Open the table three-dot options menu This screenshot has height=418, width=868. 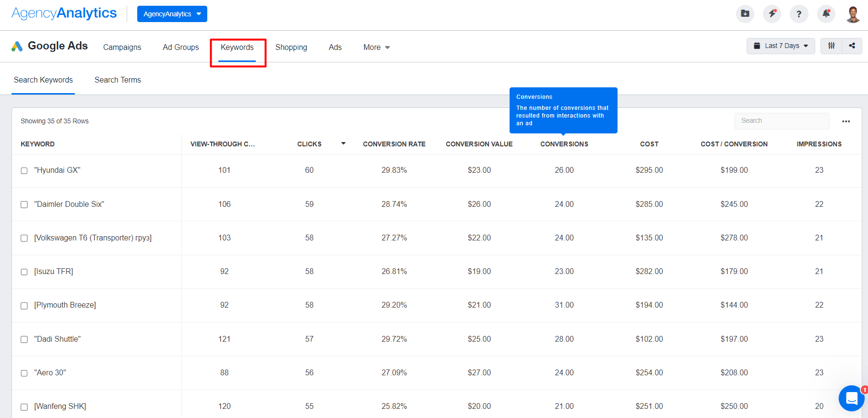[x=846, y=121]
